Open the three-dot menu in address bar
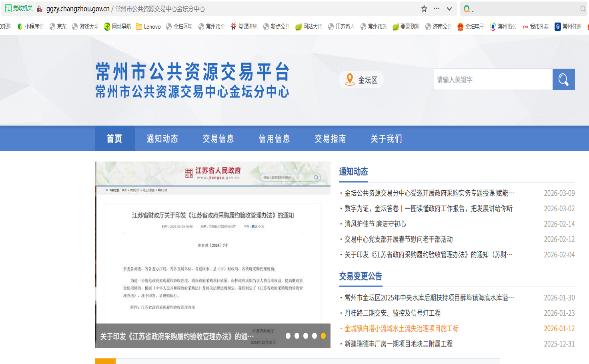 point(436,9)
